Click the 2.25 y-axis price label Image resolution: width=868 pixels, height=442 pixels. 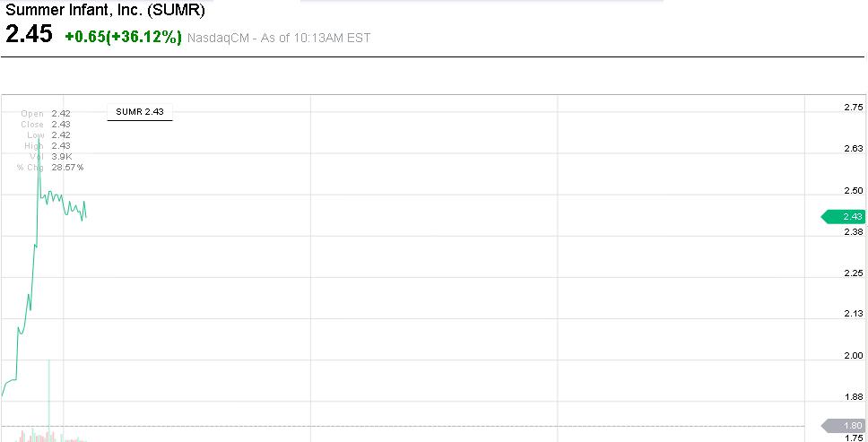tap(854, 273)
